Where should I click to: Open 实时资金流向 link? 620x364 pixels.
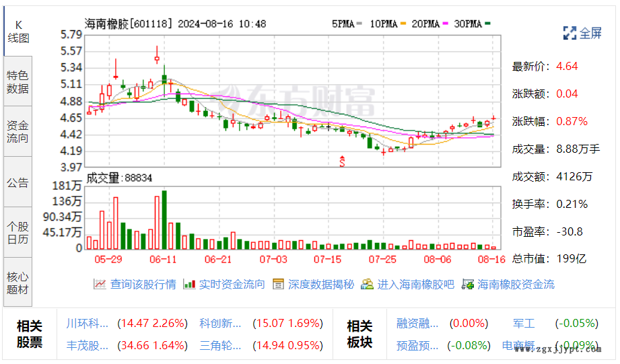pos(232,284)
